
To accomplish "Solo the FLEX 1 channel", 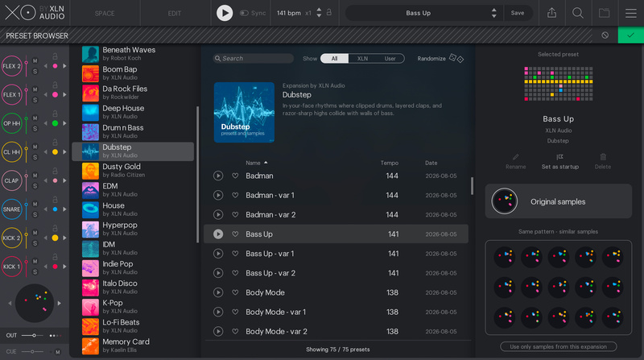I will coord(35,101).
